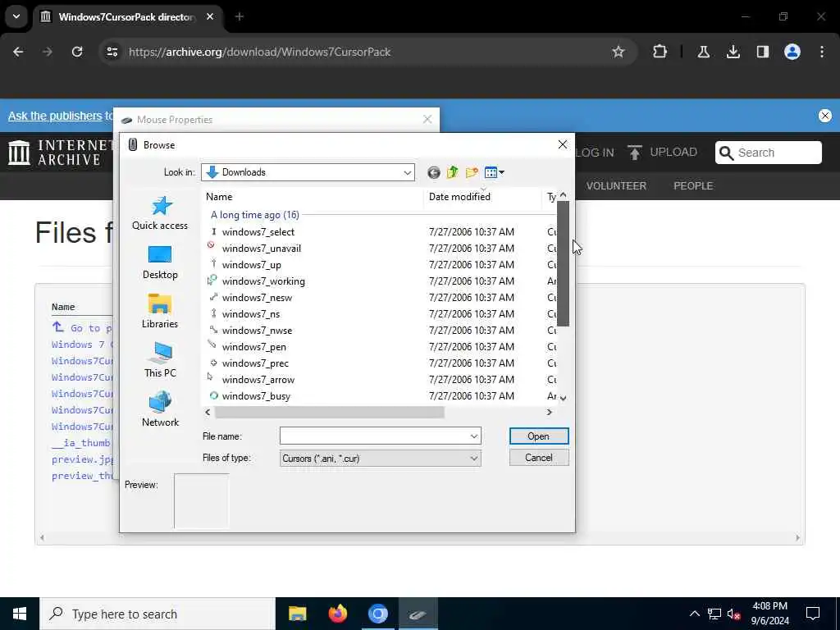Sort the file list by Name column

[x=313, y=197]
